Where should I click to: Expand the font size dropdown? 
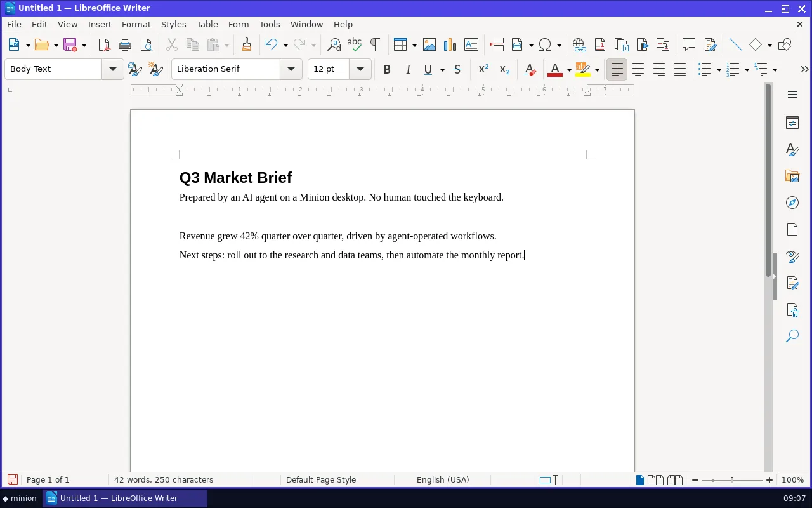point(360,69)
